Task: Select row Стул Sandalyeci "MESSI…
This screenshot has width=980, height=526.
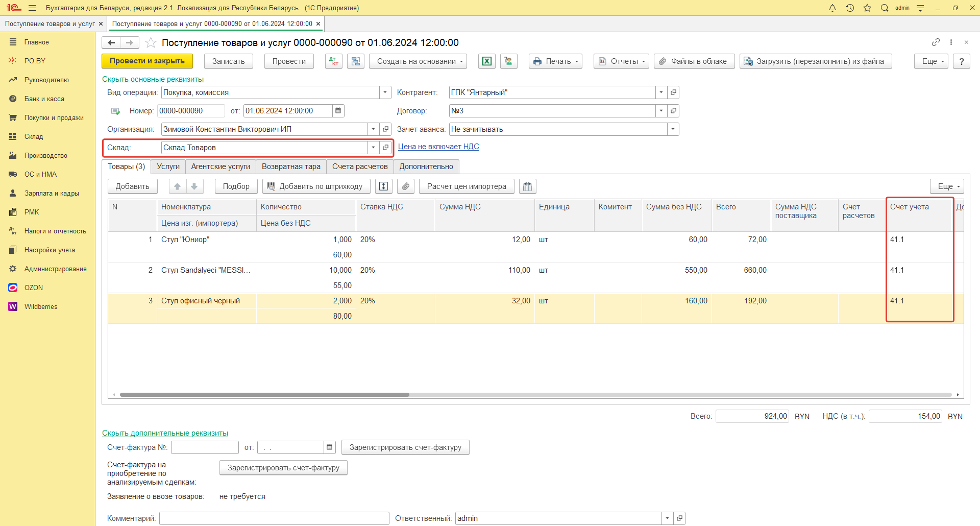Action: (x=535, y=277)
